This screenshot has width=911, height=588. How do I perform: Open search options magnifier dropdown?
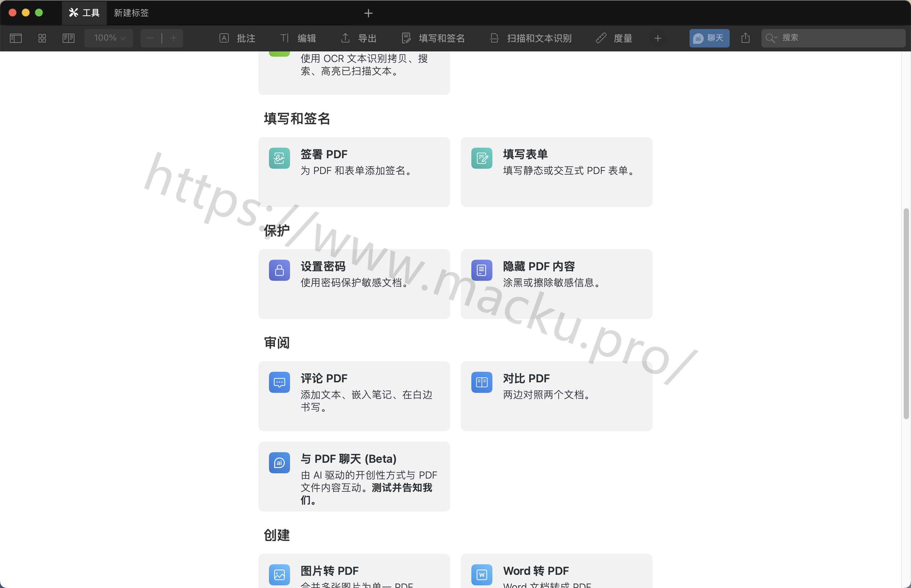pos(771,38)
